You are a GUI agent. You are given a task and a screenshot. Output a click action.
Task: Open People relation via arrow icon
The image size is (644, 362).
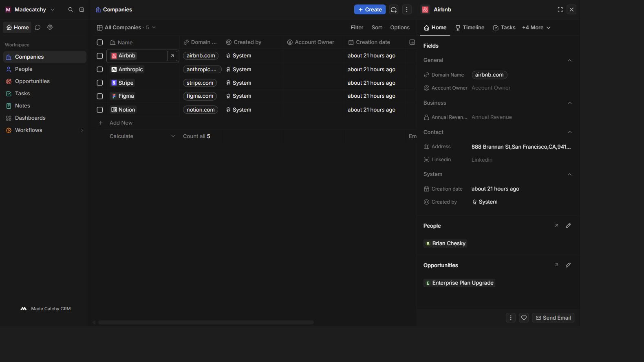pos(556,226)
